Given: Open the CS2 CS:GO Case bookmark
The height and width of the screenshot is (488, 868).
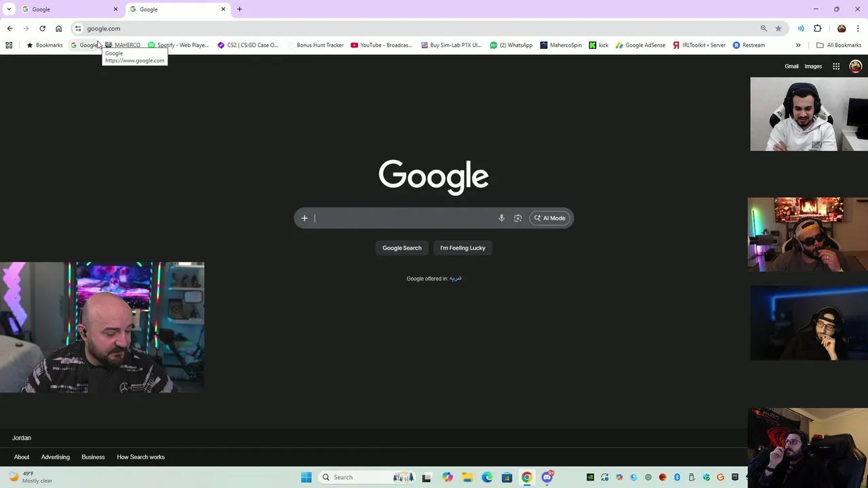Looking at the screenshot, I should coord(248,45).
